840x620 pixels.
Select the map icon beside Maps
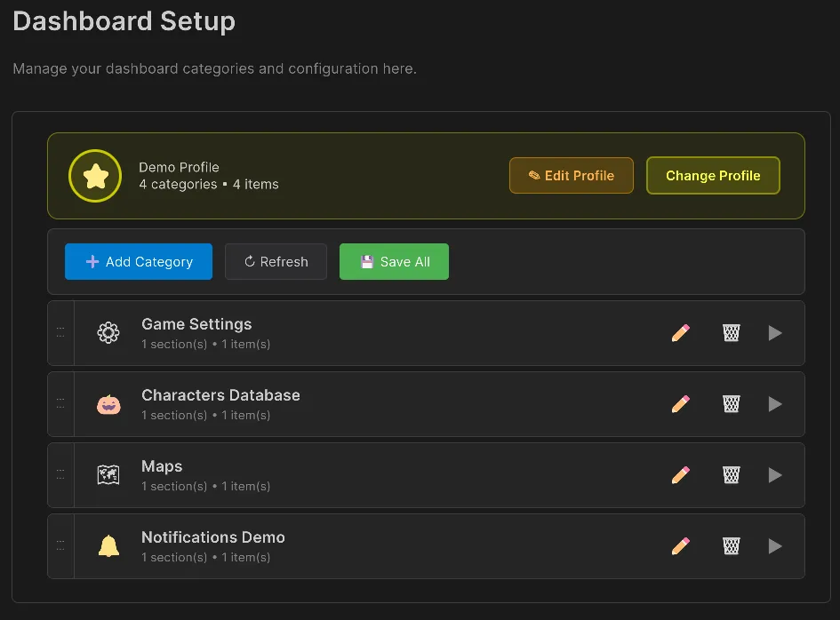[x=108, y=474]
